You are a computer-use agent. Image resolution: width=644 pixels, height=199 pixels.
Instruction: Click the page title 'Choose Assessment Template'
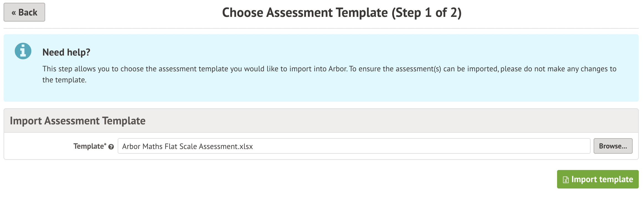click(x=305, y=13)
